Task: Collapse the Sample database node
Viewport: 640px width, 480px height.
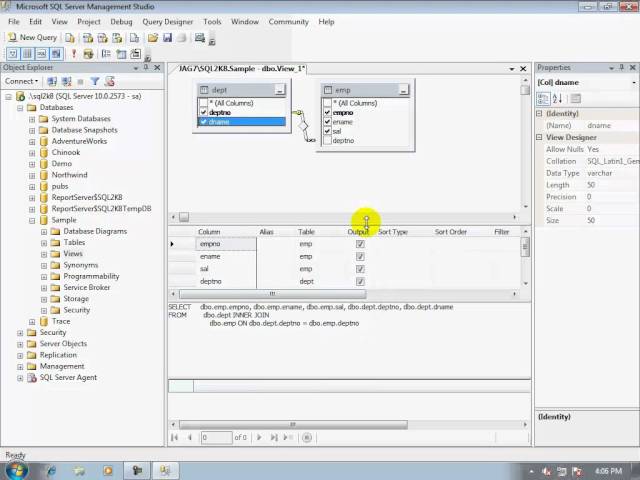Action: tap(32, 220)
